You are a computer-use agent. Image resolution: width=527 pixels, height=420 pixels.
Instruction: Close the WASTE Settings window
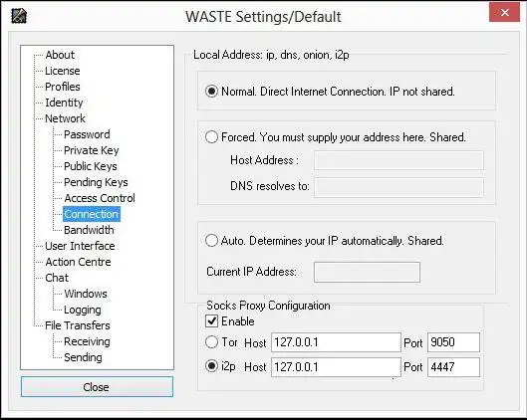click(x=504, y=12)
